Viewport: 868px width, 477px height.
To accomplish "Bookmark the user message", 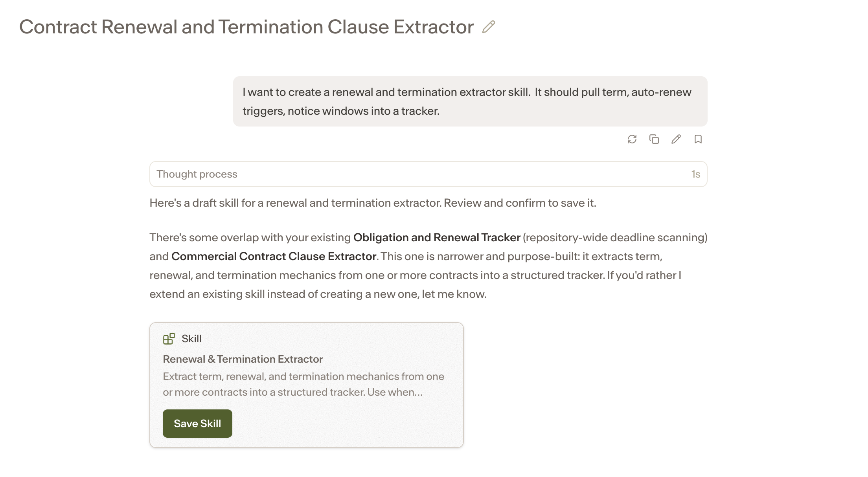I will pos(698,139).
